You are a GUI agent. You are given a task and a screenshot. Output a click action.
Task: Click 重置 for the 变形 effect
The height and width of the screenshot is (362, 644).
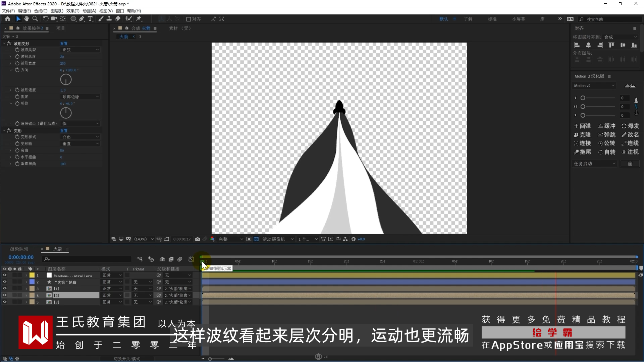[x=64, y=131]
